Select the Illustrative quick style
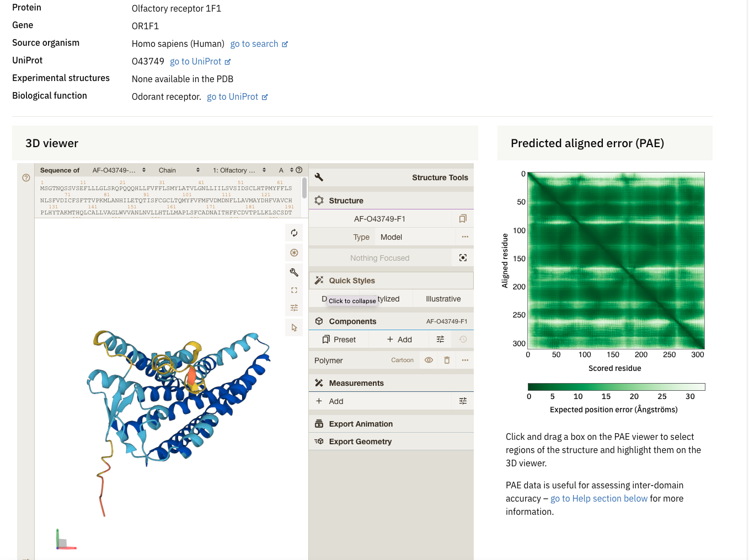This screenshot has width=749, height=560. 443,299
